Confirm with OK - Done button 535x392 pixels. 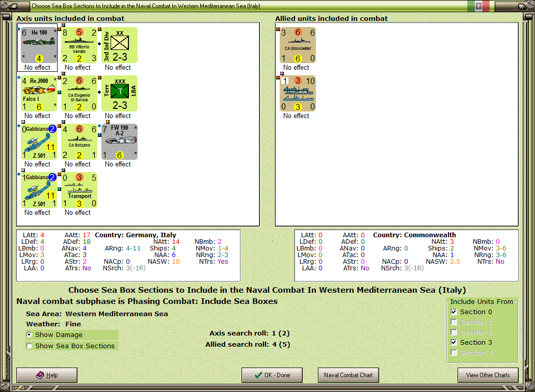click(272, 375)
